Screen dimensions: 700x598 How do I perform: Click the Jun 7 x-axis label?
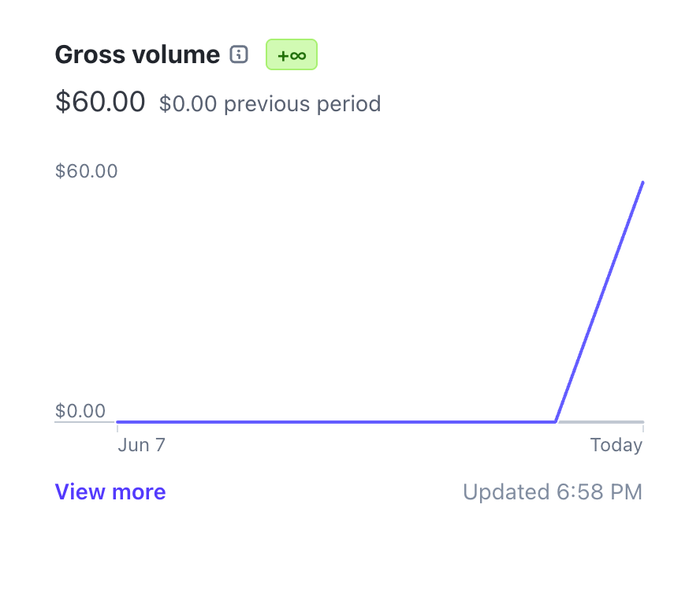(x=142, y=445)
